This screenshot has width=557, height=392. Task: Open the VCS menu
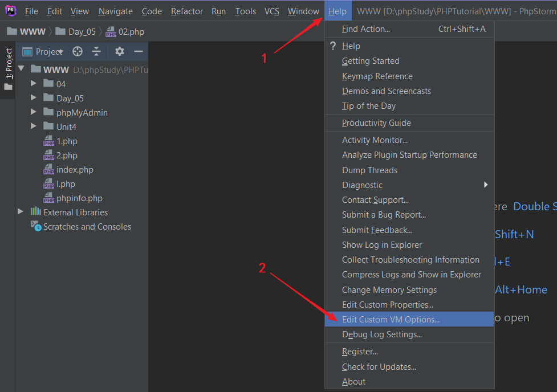click(x=272, y=11)
